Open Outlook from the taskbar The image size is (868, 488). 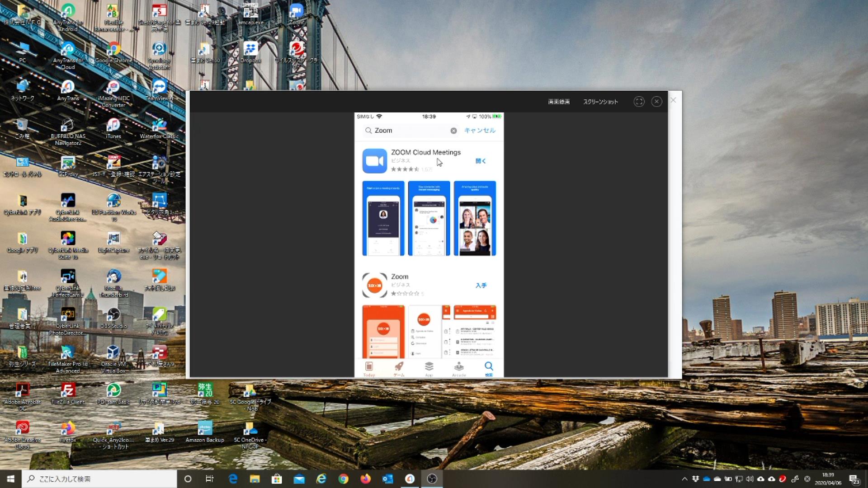(x=387, y=479)
